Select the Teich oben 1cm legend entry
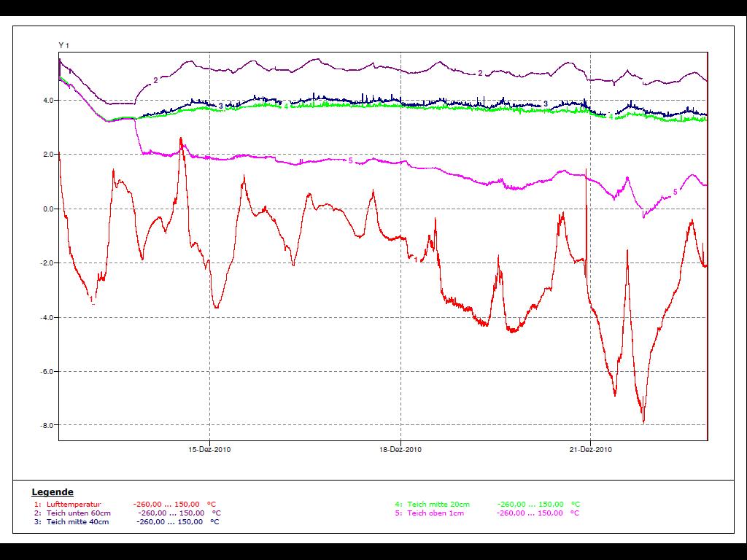Image resolution: width=747 pixels, height=560 pixels. pyautogui.click(x=436, y=513)
